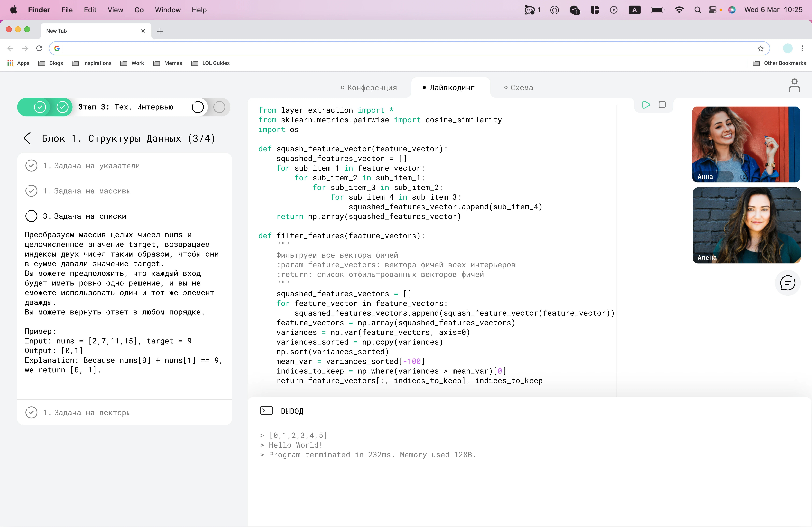The image size is (812, 527).
Task: Stop code execution with the square icon
Action: (662, 105)
